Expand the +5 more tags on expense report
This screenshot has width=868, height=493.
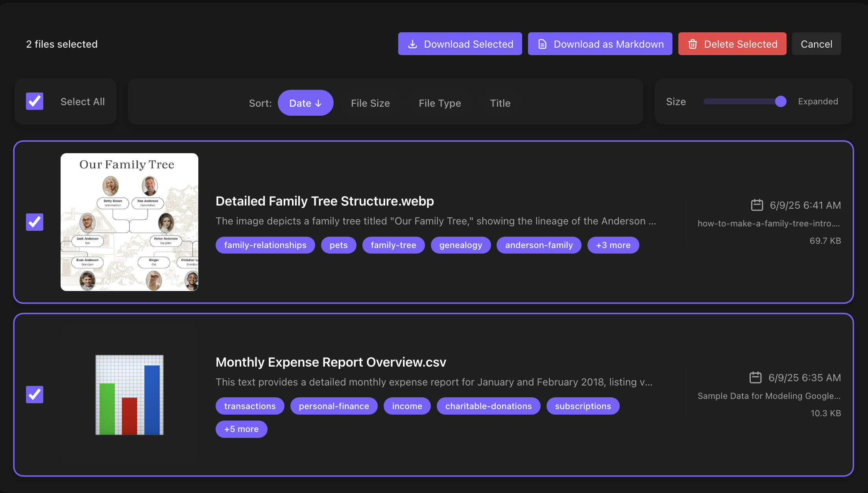click(241, 429)
